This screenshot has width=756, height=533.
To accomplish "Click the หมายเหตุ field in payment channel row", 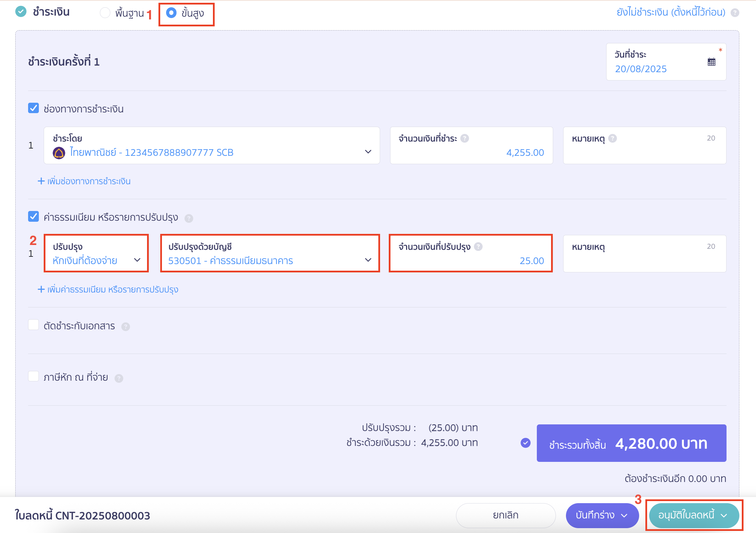I will [x=645, y=145].
